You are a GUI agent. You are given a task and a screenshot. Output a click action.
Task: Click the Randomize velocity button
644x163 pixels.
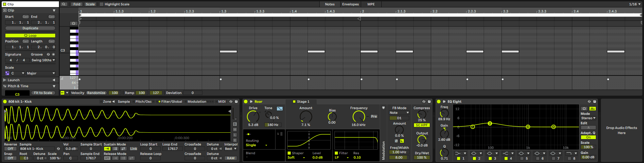point(96,93)
